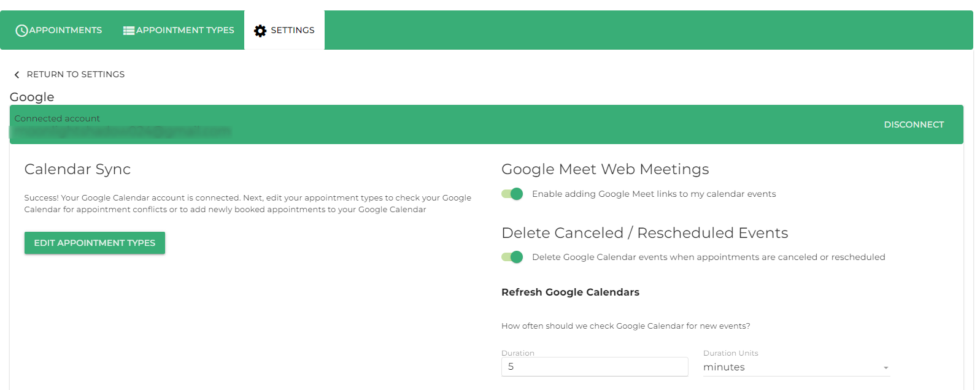Click the list icon beside Appointment Types
Image resolution: width=980 pixels, height=390 pixels.
(x=128, y=29)
